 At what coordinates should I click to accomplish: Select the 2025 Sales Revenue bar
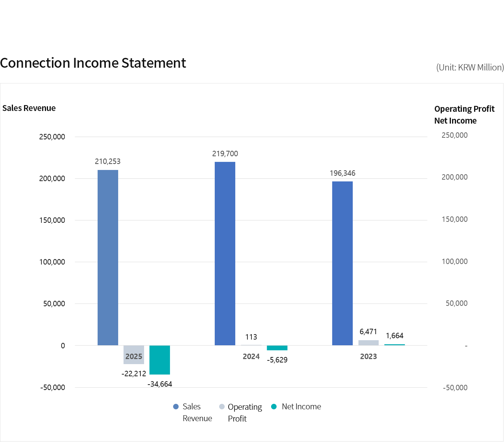click(108, 257)
